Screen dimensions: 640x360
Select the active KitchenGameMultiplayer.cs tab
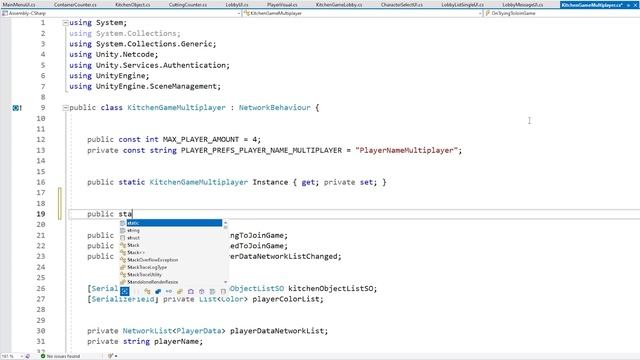(592, 4)
